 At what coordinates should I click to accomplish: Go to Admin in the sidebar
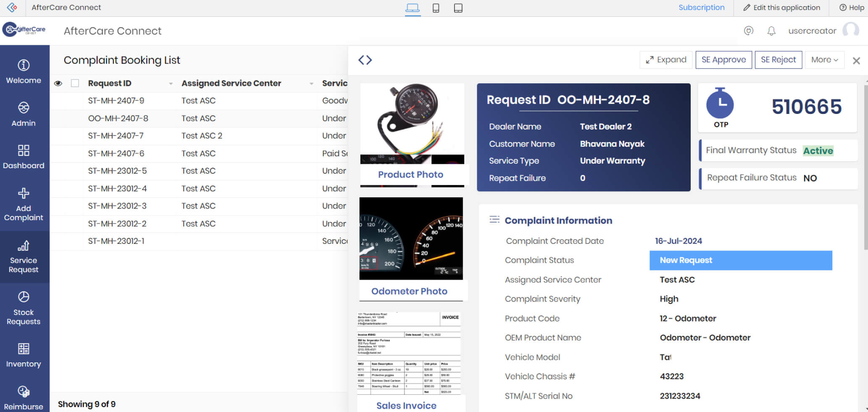(24, 114)
